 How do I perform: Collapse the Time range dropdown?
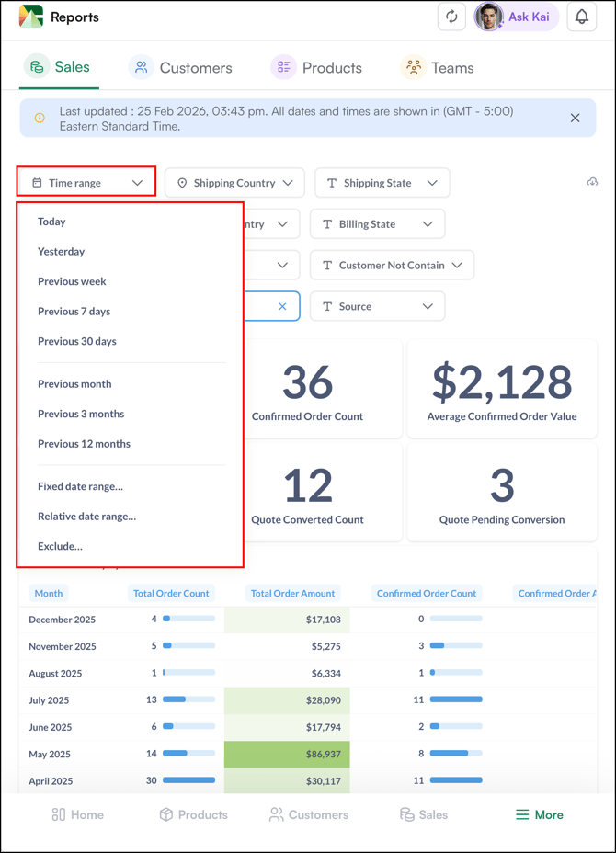pos(86,183)
